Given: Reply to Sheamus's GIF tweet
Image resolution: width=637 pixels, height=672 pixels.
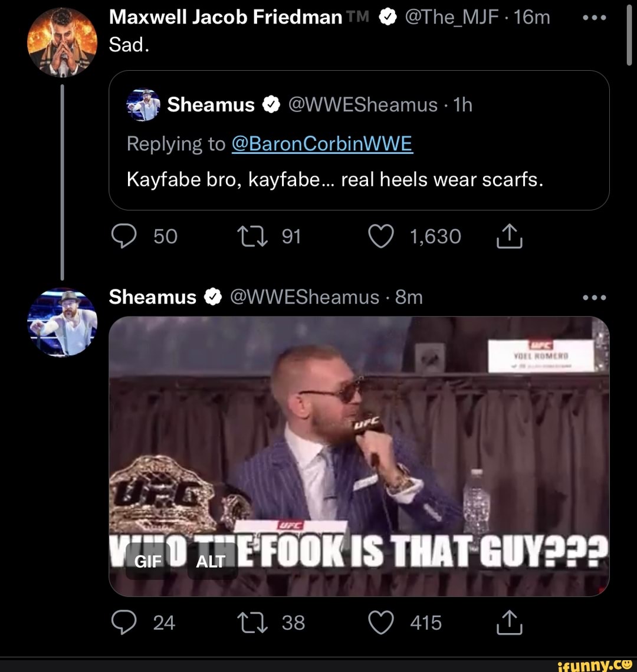Looking at the screenshot, I should (x=124, y=622).
